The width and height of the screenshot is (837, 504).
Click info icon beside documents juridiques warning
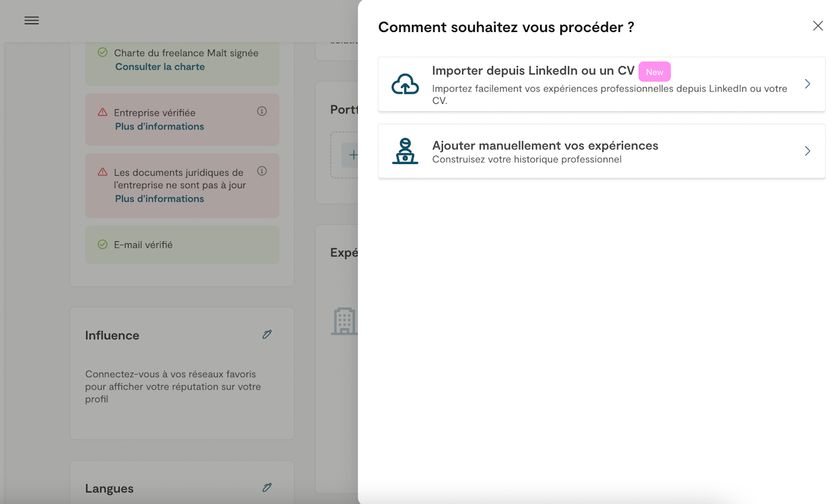click(262, 171)
